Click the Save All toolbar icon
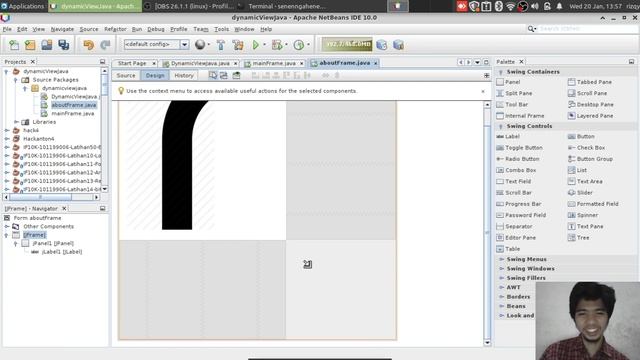The width and height of the screenshot is (640, 360). coord(64,45)
